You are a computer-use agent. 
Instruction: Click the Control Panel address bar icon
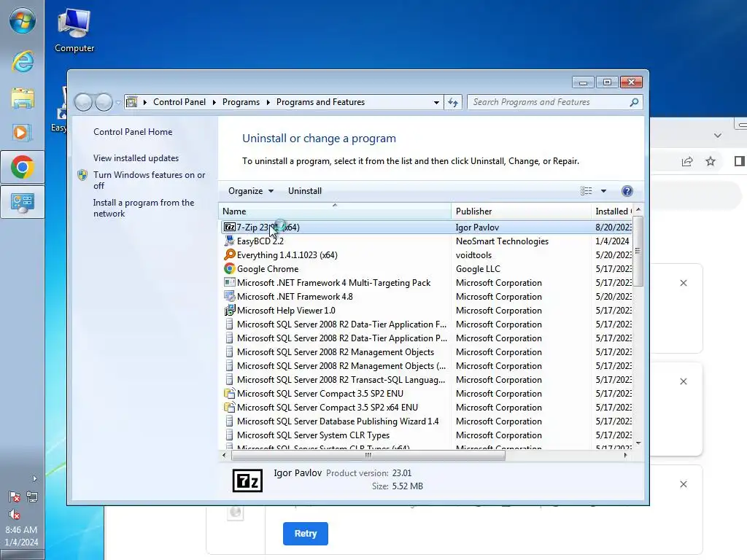coord(132,102)
